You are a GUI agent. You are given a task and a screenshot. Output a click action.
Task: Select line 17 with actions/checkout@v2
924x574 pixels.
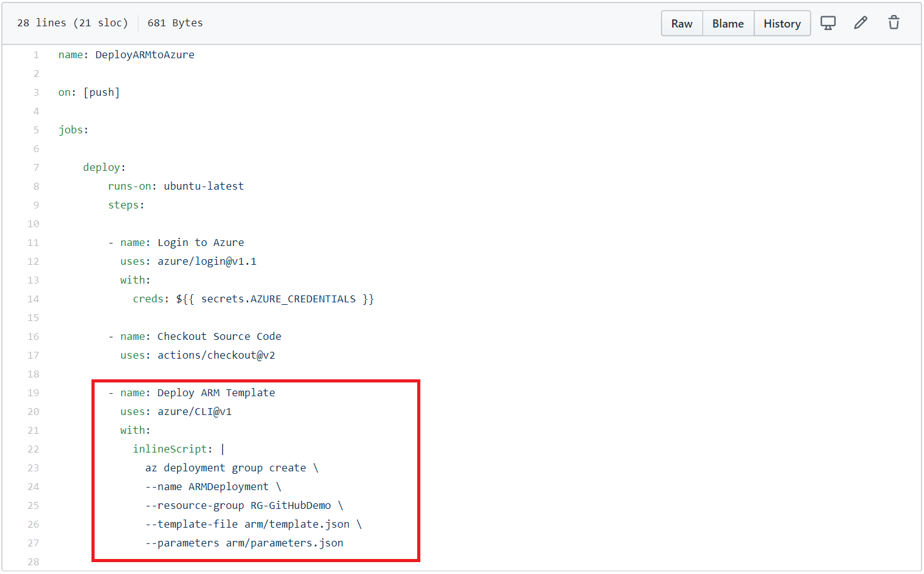point(33,355)
